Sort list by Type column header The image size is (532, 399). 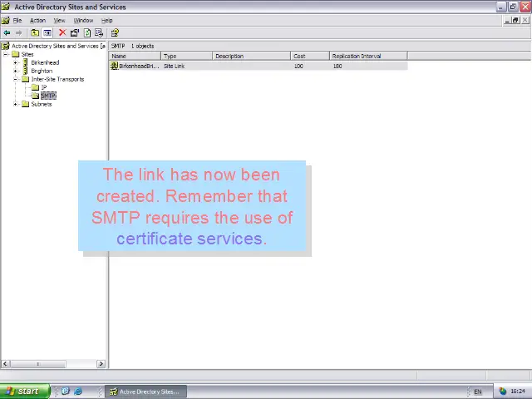tap(186, 56)
